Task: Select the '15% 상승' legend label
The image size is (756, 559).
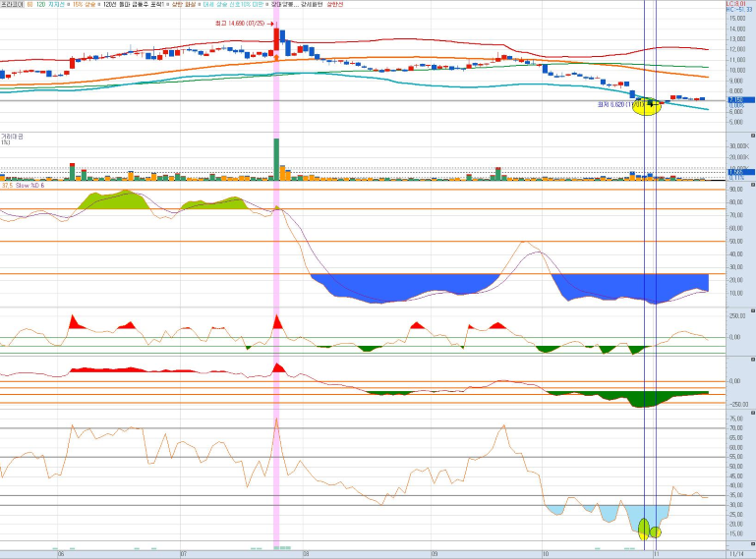Action: (84, 4)
